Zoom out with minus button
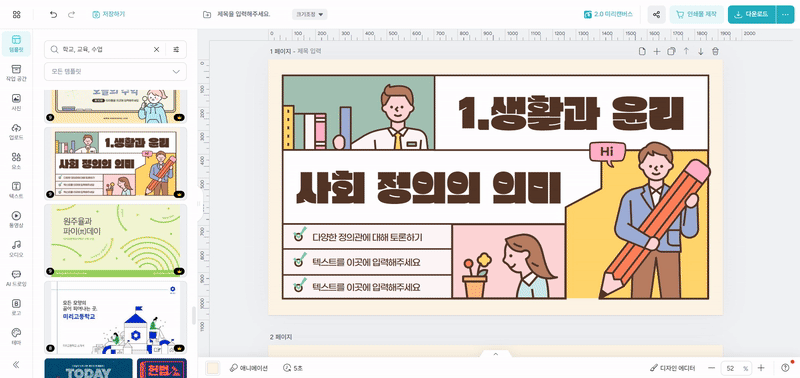The height and width of the screenshot is (378, 800). (x=711, y=368)
